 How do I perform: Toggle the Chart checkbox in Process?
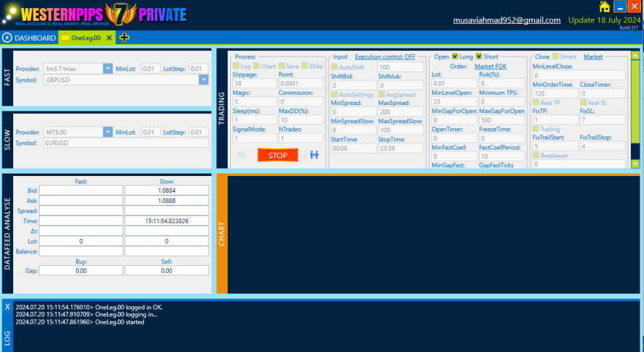[x=257, y=66]
